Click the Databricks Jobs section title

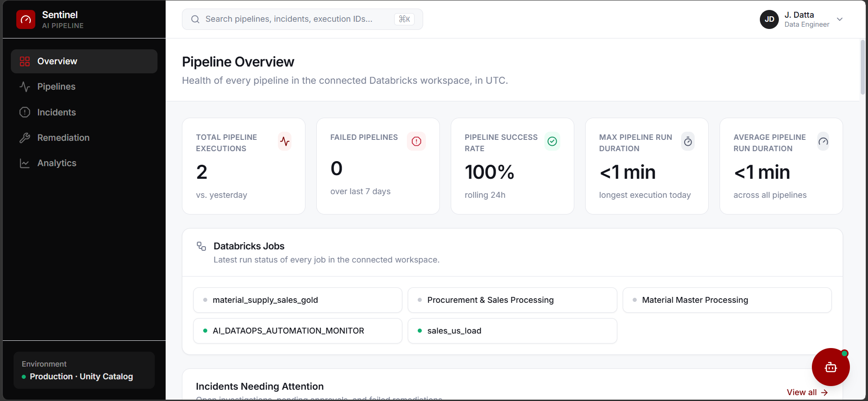[249, 246]
